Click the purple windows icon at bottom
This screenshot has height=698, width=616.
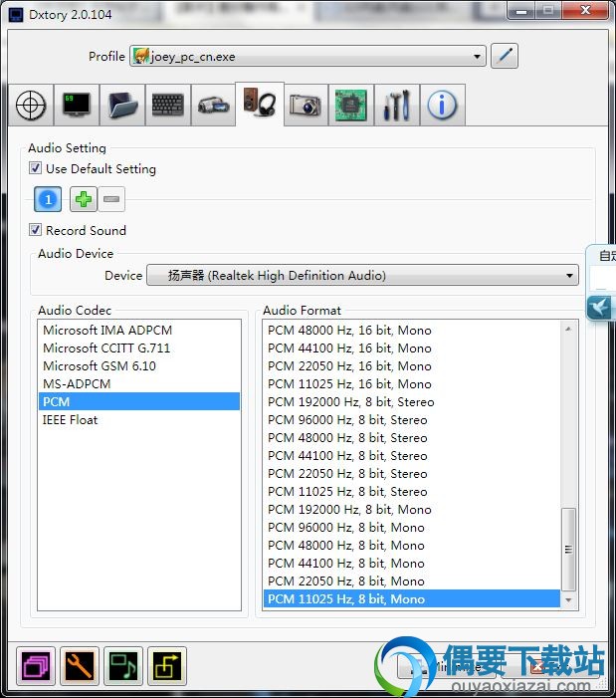(x=36, y=666)
